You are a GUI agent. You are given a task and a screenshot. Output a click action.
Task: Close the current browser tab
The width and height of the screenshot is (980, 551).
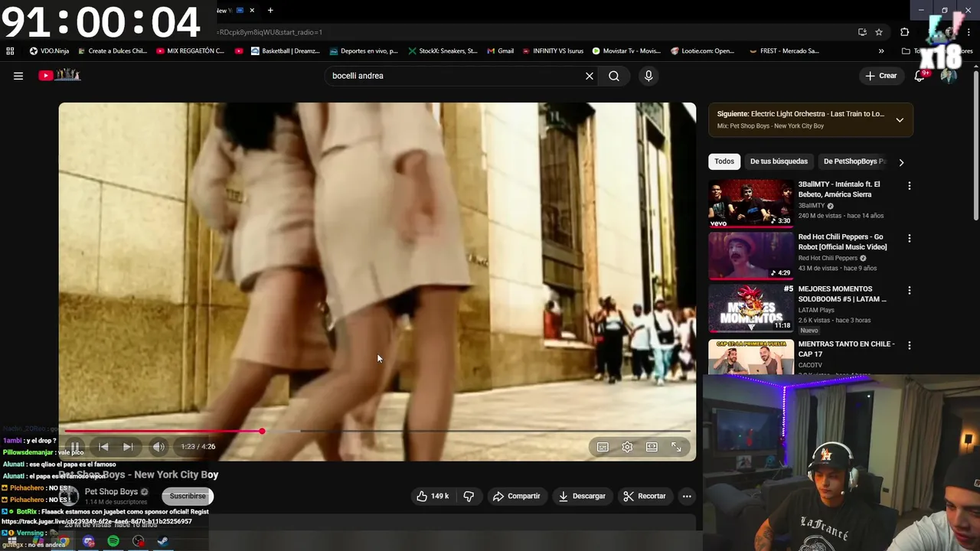tap(252, 11)
